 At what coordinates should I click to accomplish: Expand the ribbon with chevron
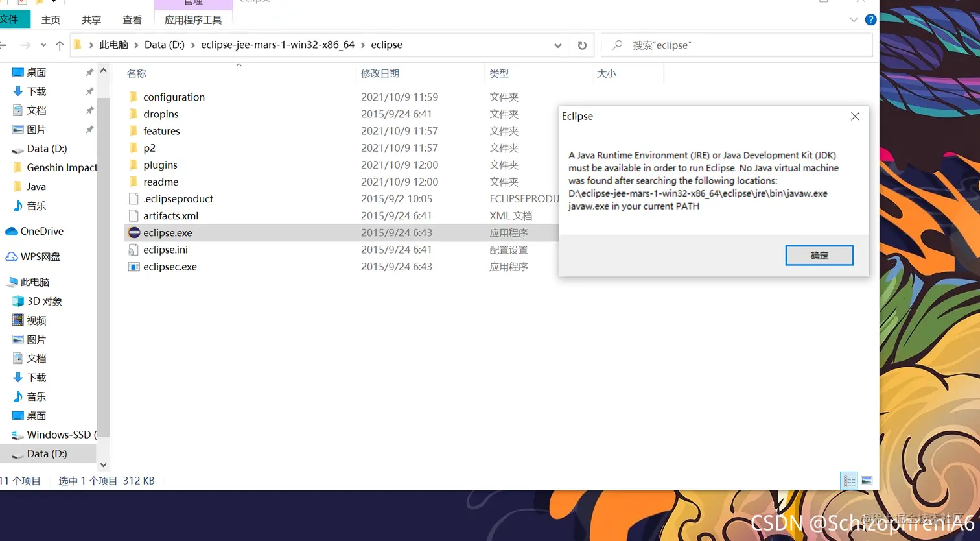tap(854, 19)
